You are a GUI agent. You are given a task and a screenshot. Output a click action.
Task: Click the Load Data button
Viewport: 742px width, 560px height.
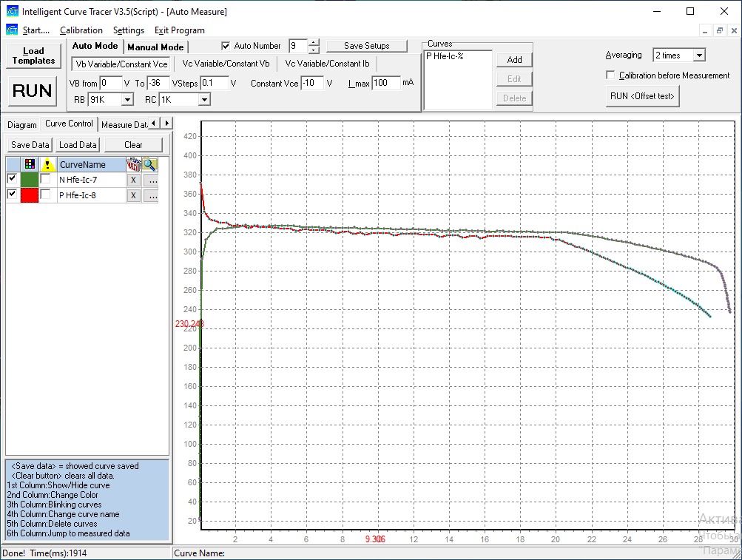78,145
